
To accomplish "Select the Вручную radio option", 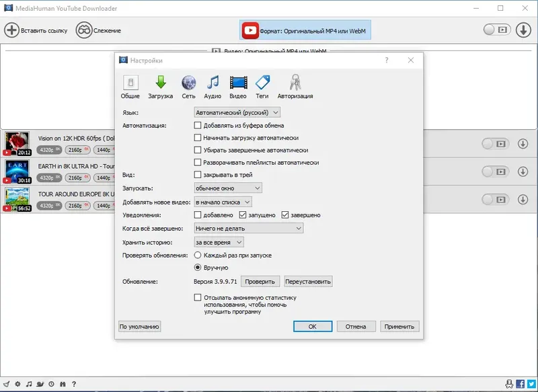I will click(x=198, y=268).
